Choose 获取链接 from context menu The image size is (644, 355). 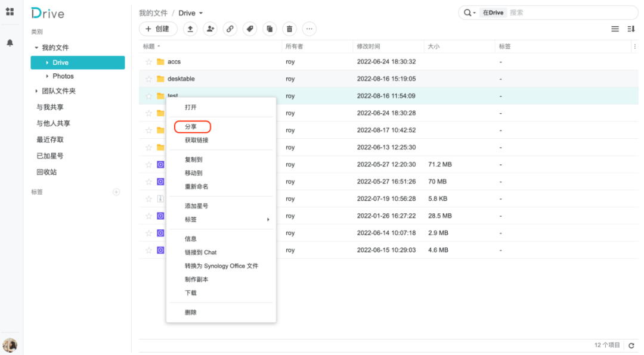(x=196, y=140)
